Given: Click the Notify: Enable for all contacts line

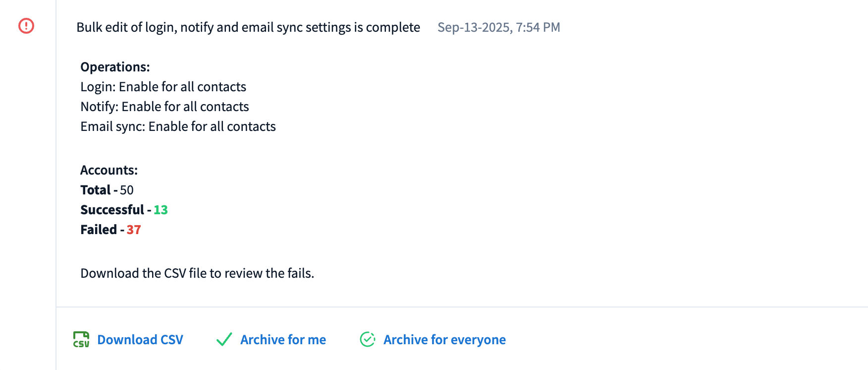Looking at the screenshot, I should [x=164, y=107].
